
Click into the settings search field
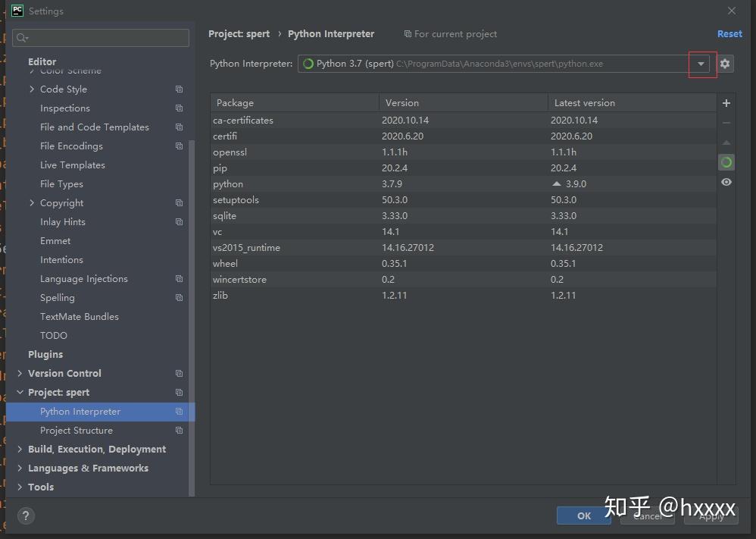(x=98, y=37)
